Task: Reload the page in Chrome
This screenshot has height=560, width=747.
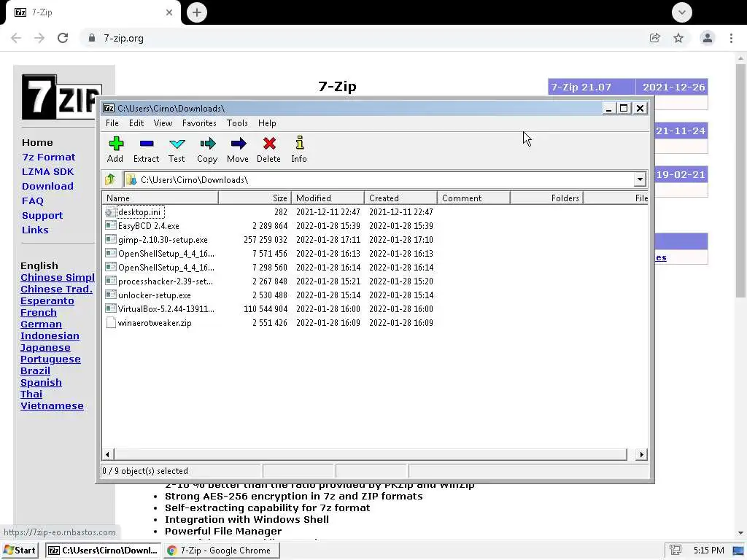Action: tap(63, 38)
